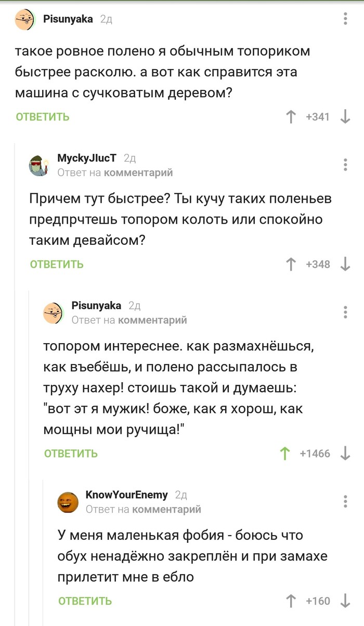364x626 pixels.
Task: Click MyckyJlucT's avatar
Action: click(35, 163)
